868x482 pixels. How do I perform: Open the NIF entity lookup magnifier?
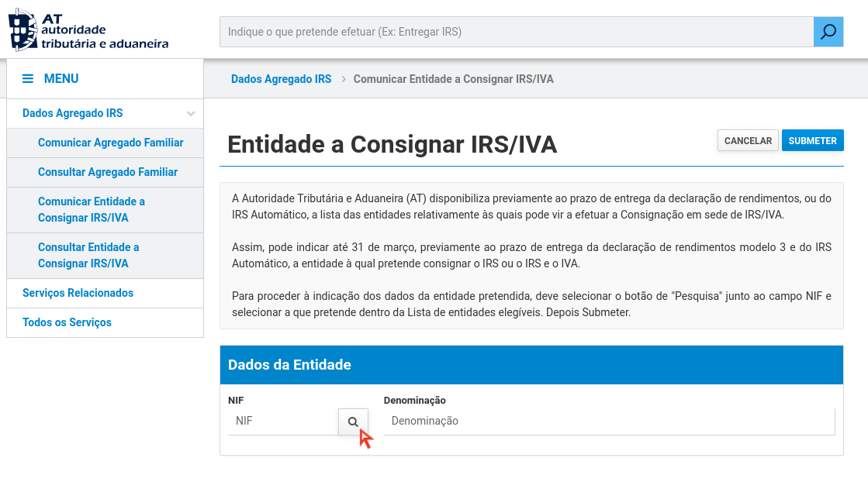coord(354,422)
